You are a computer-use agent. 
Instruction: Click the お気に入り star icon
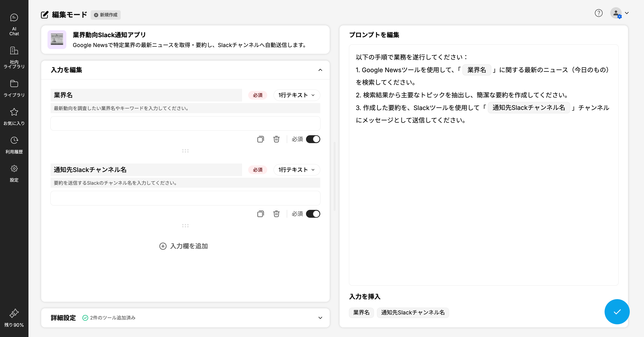click(x=14, y=112)
